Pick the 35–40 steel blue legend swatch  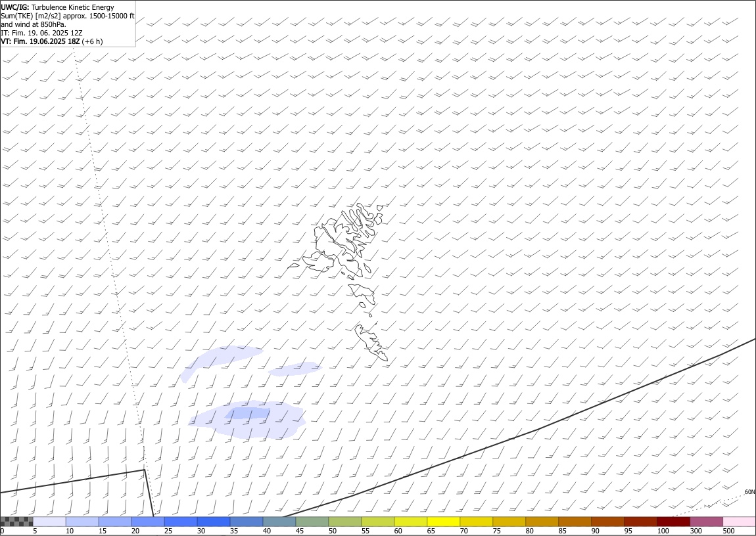(x=247, y=522)
